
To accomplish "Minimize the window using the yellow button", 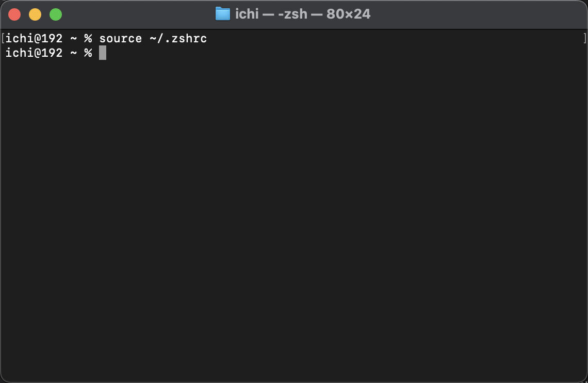I will [35, 14].
